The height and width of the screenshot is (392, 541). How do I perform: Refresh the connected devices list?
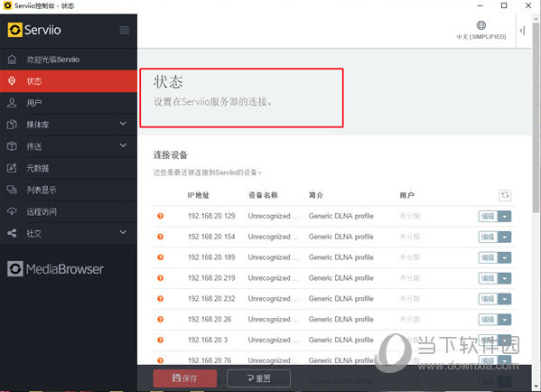point(505,195)
